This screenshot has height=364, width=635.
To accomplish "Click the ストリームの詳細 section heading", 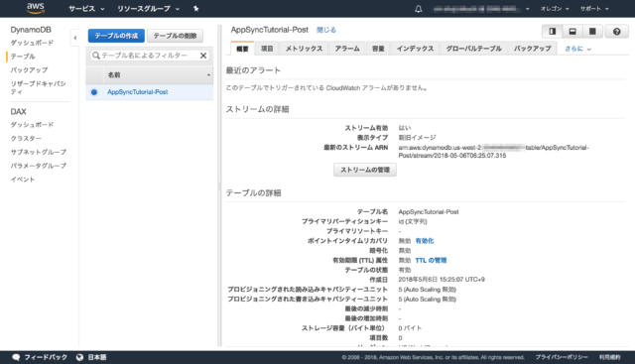I will [257, 109].
